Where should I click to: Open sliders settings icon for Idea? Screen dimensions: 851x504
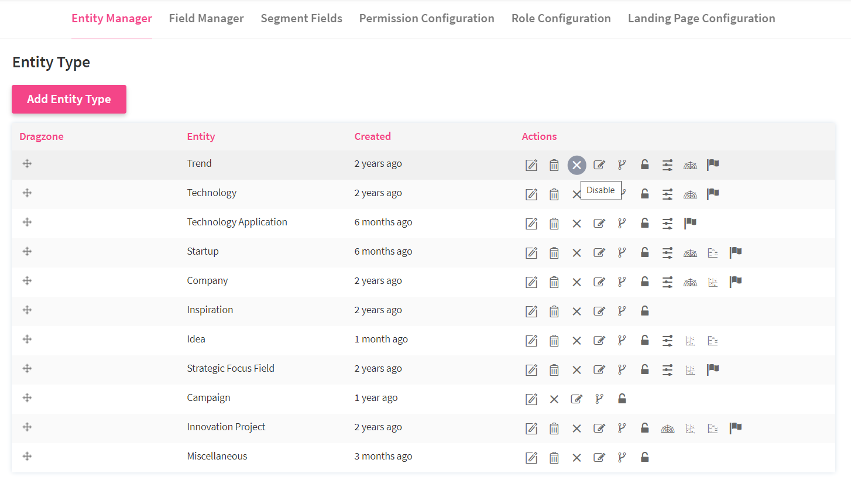[x=667, y=341]
